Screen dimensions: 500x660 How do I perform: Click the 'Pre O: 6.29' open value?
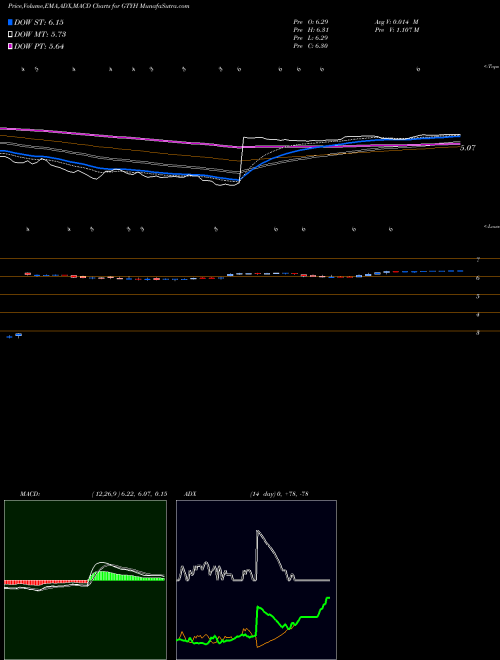point(311,22)
